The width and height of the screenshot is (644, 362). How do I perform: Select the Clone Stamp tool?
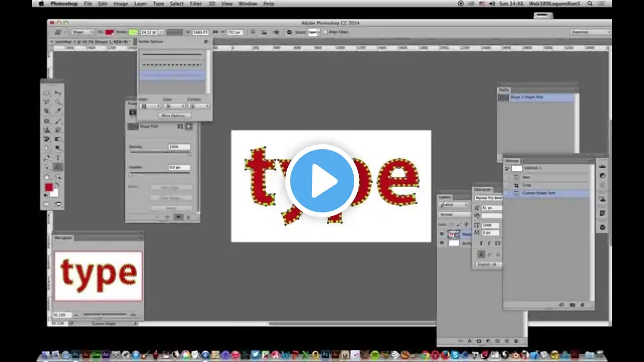[x=47, y=130]
